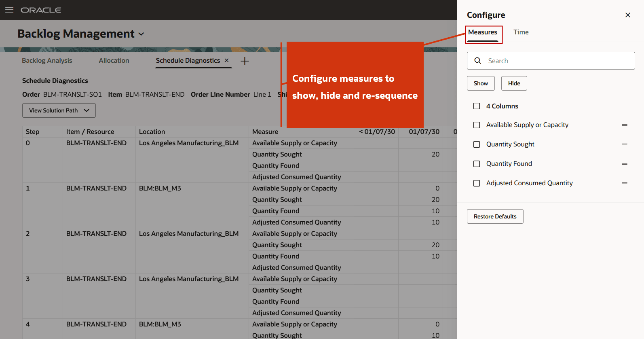Click Los Angeles Manufacturing_BLM in step 2
Image resolution: width=644 pixels, height=339 pixels.
click(189, 233)
